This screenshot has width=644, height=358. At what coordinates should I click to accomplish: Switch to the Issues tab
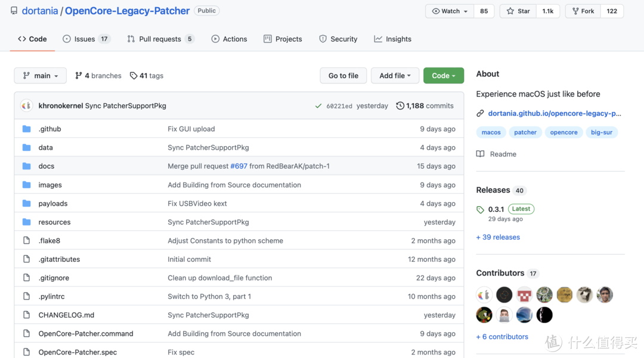tap(85, 39)
